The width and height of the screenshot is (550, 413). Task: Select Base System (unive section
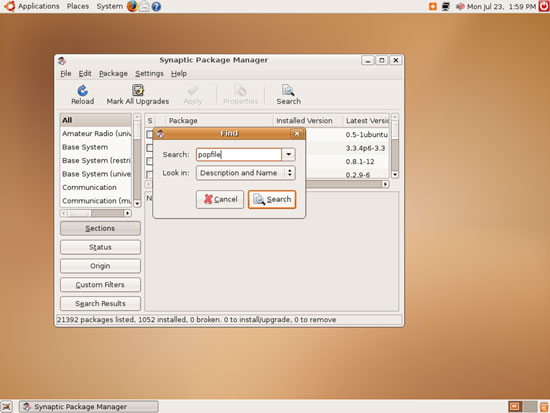(96, 174)
